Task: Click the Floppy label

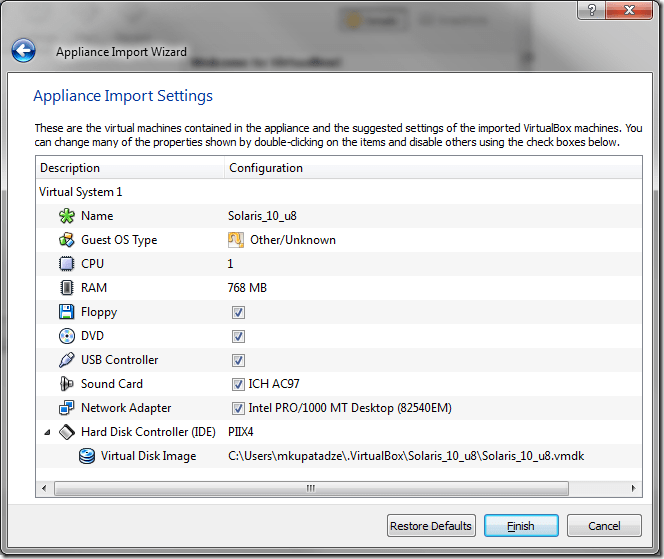Action: point(99,312)
